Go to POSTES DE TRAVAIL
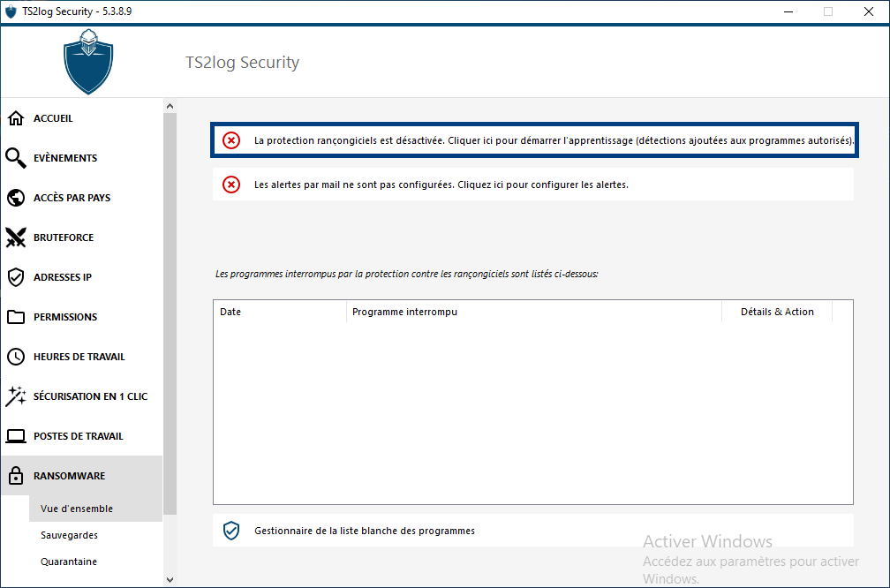Image resolution: width=890 pixels, height=588 pixels. pos(81,436)
